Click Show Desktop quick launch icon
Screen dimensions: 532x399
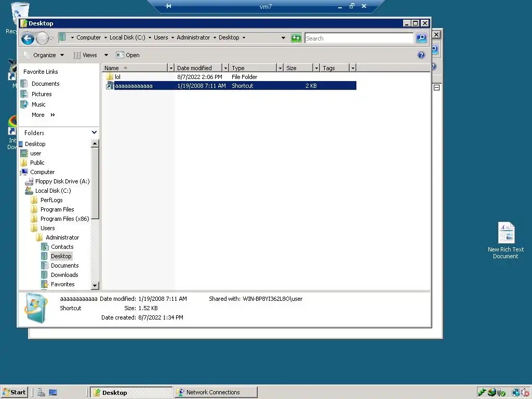point(53,393)
